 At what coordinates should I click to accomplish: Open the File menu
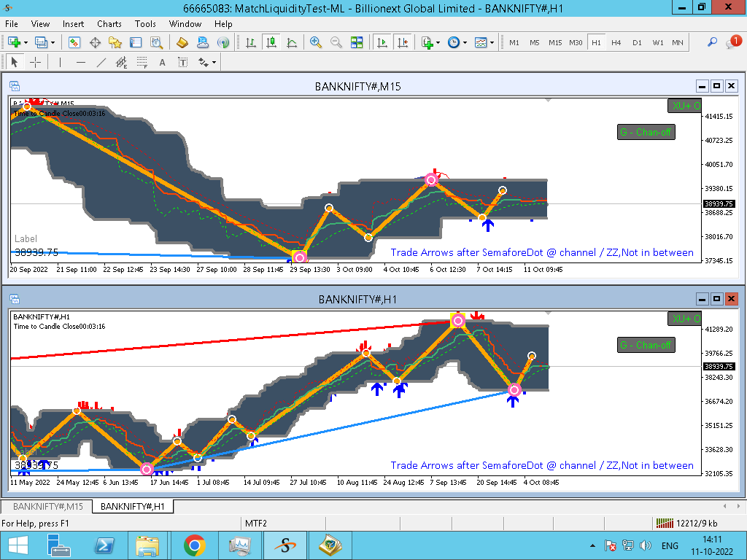12,24
